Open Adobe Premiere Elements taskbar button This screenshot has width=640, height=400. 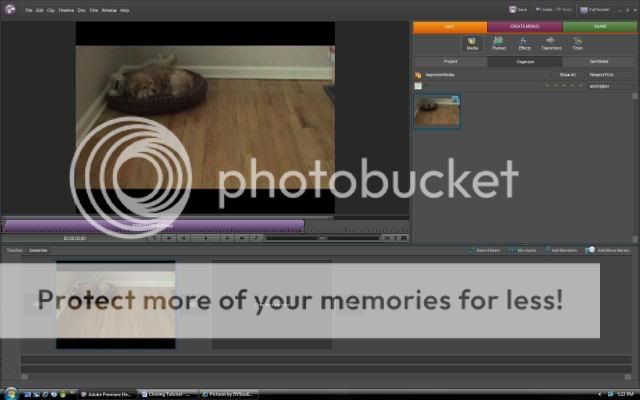(107, 394)
